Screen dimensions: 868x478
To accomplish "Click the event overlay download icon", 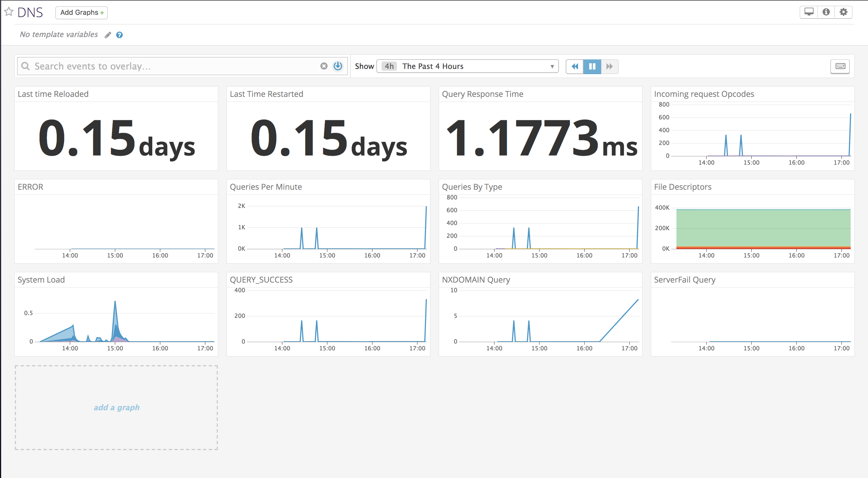I will point(338,66).
